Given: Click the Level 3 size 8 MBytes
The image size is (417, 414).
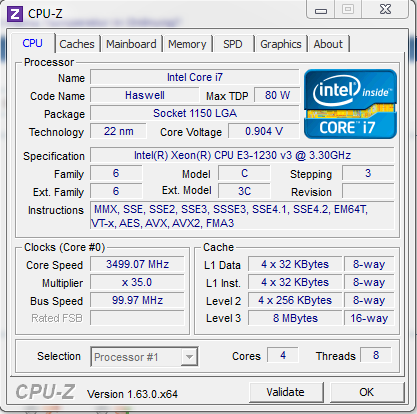Looking at the screenshot, I should [295, 318].
